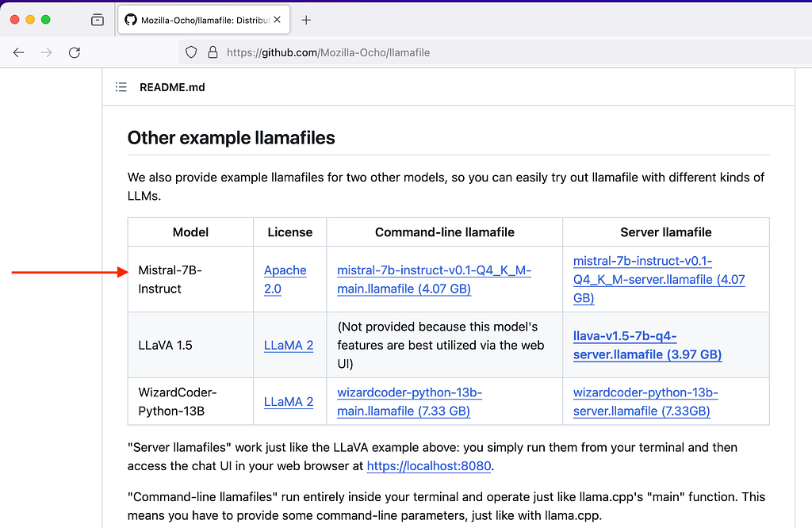The width and height of the screenshot is (812, 528).
Task: Click the Command-line llamafile column header
Action: coord(444,232)
